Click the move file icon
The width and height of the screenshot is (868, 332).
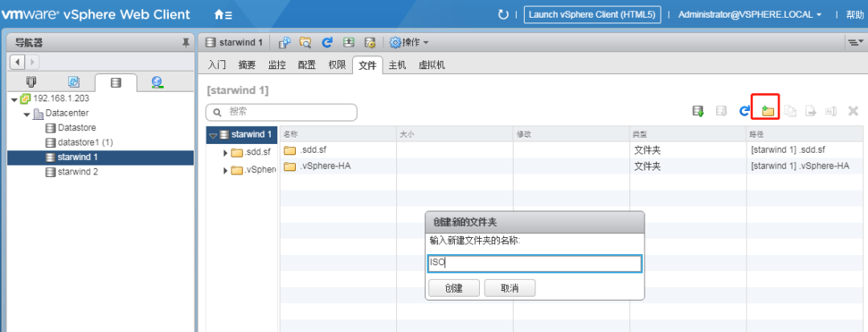(x=810, y=111)
